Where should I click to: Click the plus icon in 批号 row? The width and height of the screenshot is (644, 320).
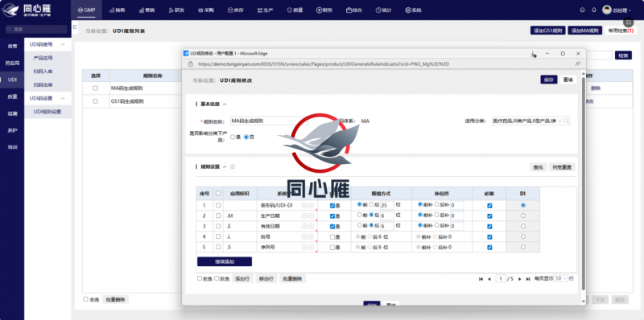(x=304, y=236)
